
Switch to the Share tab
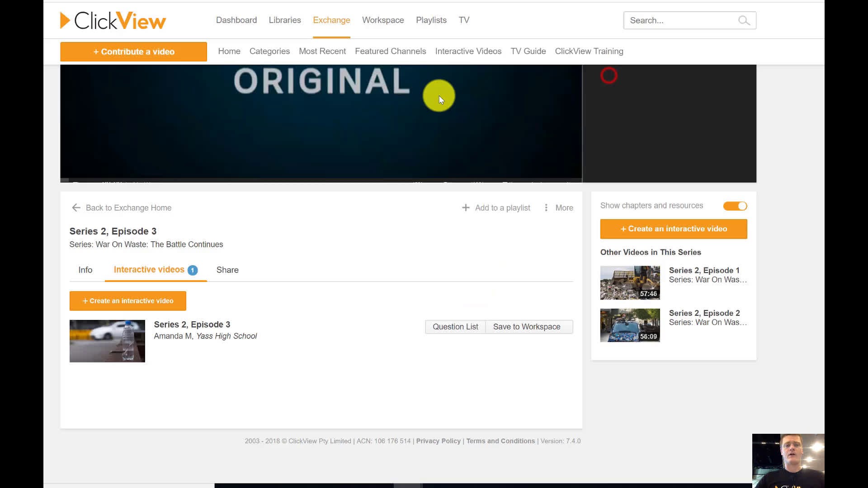227,270
